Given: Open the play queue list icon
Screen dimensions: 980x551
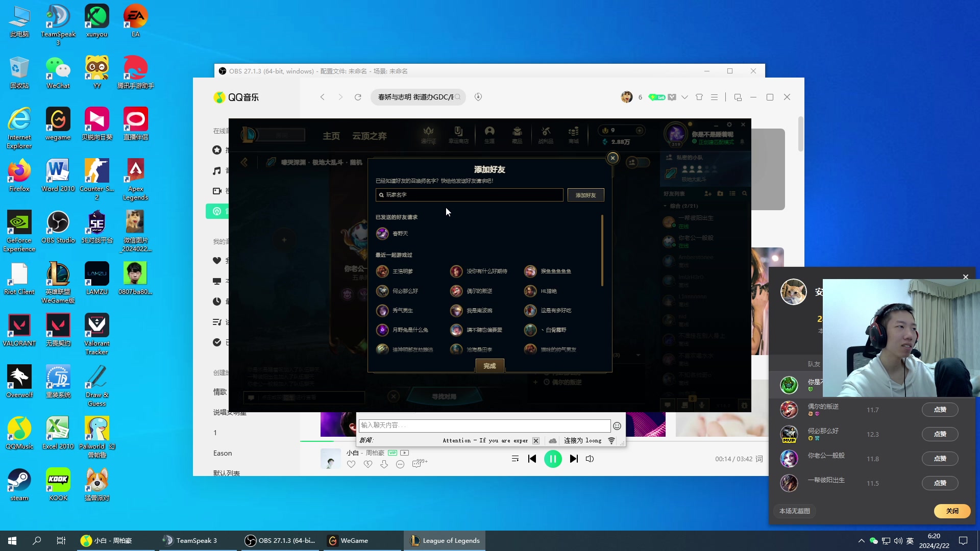Looking at the screenshot, I should 515,459.
